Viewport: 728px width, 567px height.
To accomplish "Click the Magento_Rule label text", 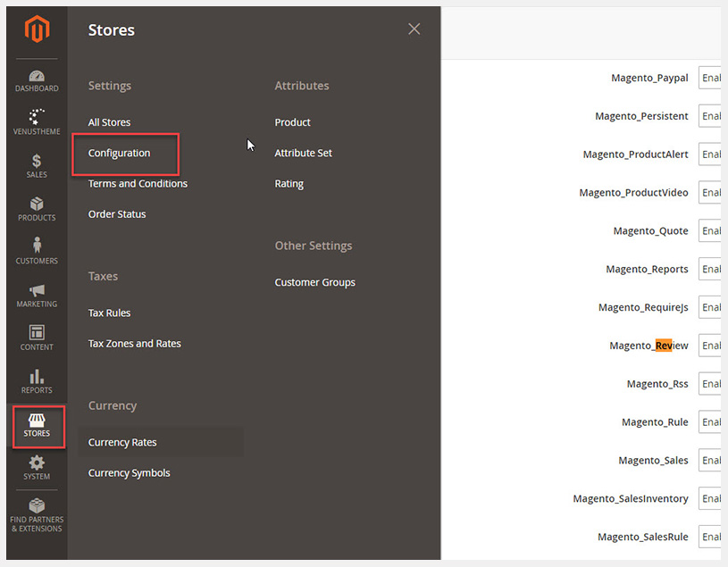I will (x=655, y=422).
